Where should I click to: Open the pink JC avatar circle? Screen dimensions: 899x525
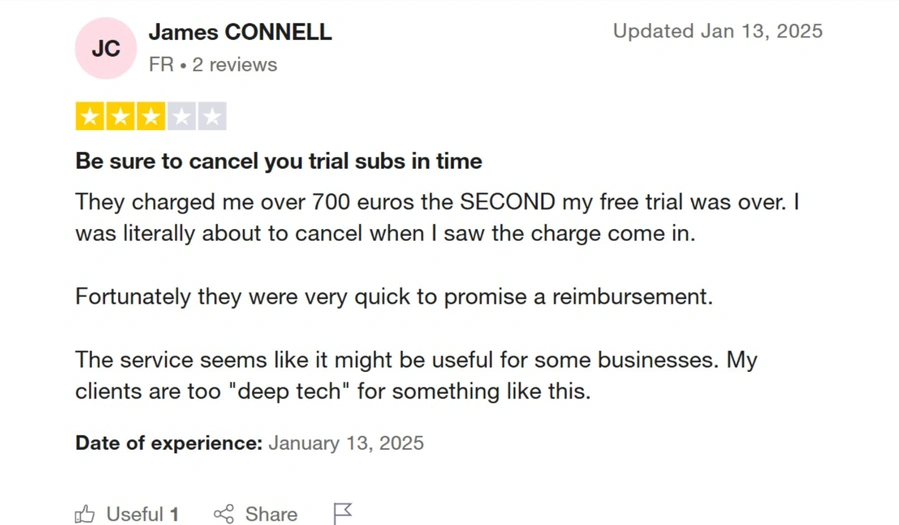coord(106,48)
